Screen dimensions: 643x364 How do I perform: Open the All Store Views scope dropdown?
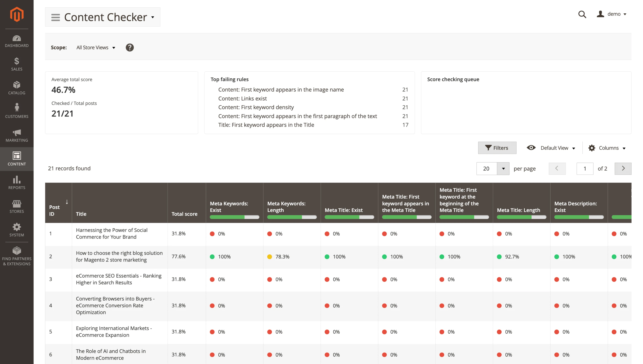(x=96, y=48)
